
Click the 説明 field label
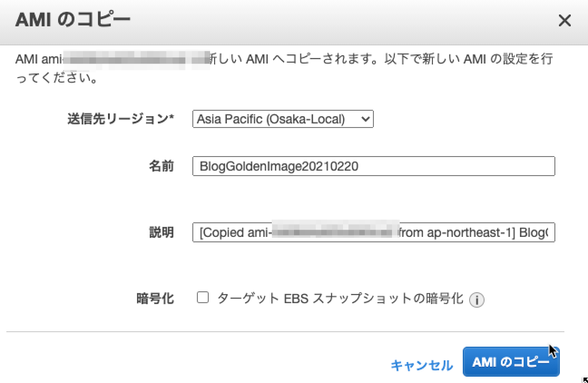point(162,232)
